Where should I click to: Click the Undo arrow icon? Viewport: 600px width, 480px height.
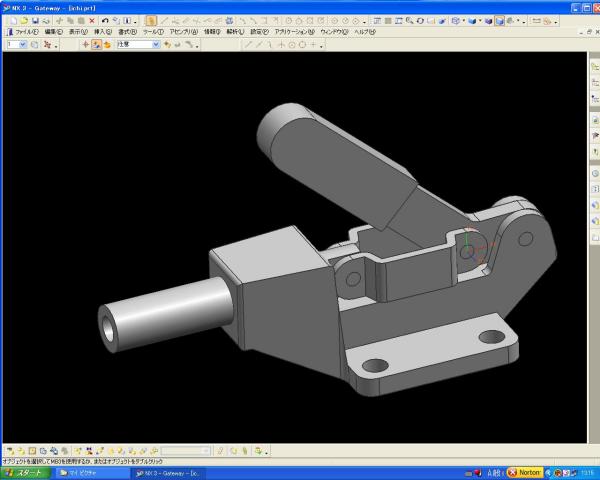click(x=105, y=20)
